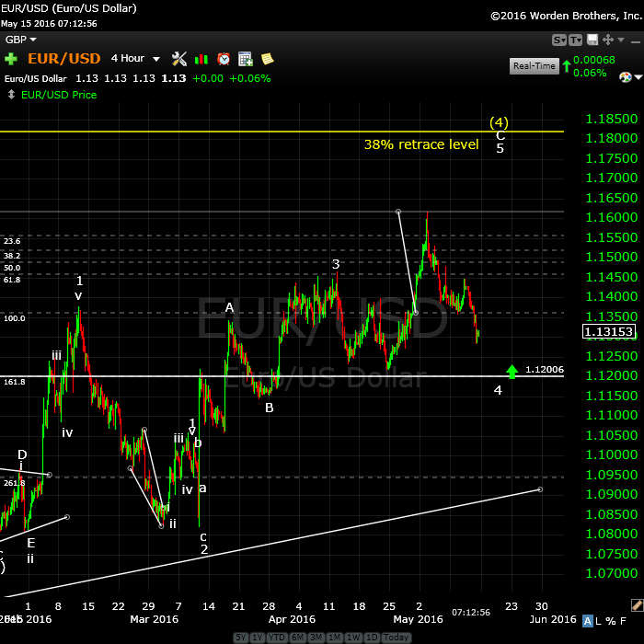This screenshot has height=644, width=644.
Task: Toggle the A arithmetic scale option
Action: [x=588, y=621]
